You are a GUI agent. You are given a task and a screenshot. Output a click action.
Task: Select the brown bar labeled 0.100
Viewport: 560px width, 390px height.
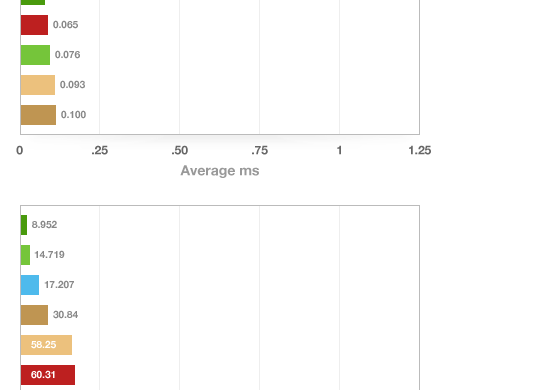[38, 115]
